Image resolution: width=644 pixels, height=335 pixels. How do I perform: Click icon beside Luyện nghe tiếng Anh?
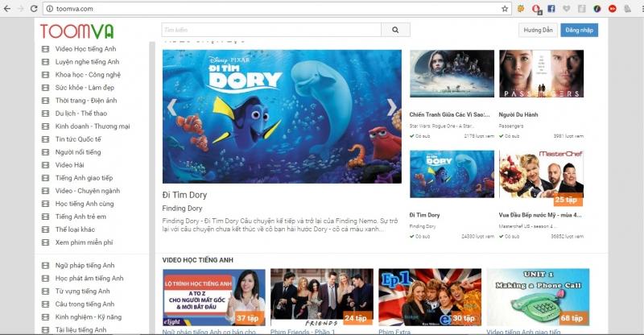(45, 62)
